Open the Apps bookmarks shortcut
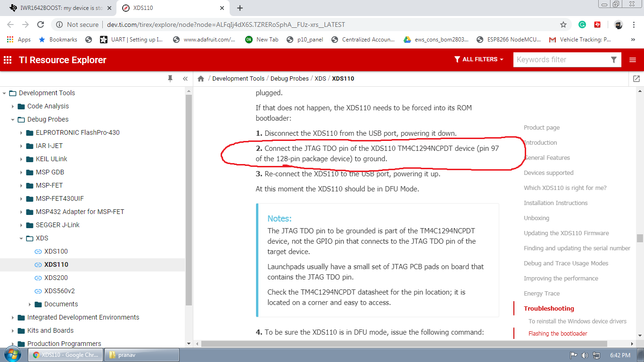This screenshot has width=644, height=362. tap(19, 40)
